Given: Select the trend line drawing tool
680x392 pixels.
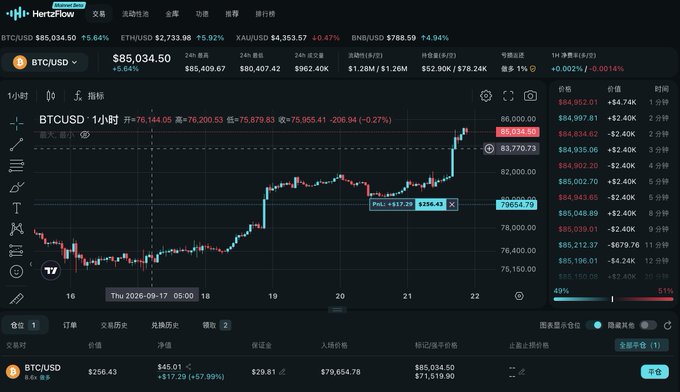Looking at the screenshot, I should [16, 145].
